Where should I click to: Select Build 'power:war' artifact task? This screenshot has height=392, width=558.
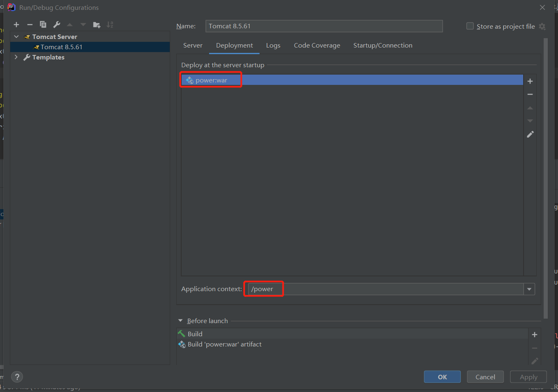coord(353,344)
